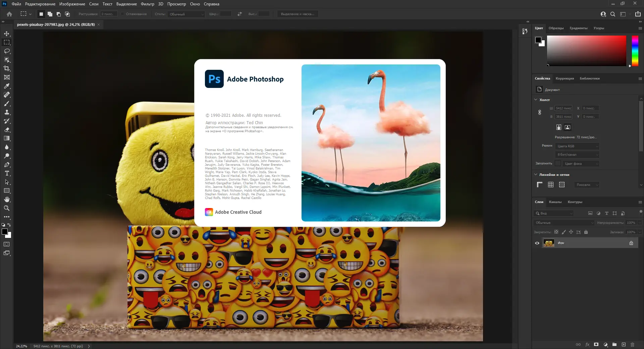Select the Horizontal Type tool

(x=7, y=173)
